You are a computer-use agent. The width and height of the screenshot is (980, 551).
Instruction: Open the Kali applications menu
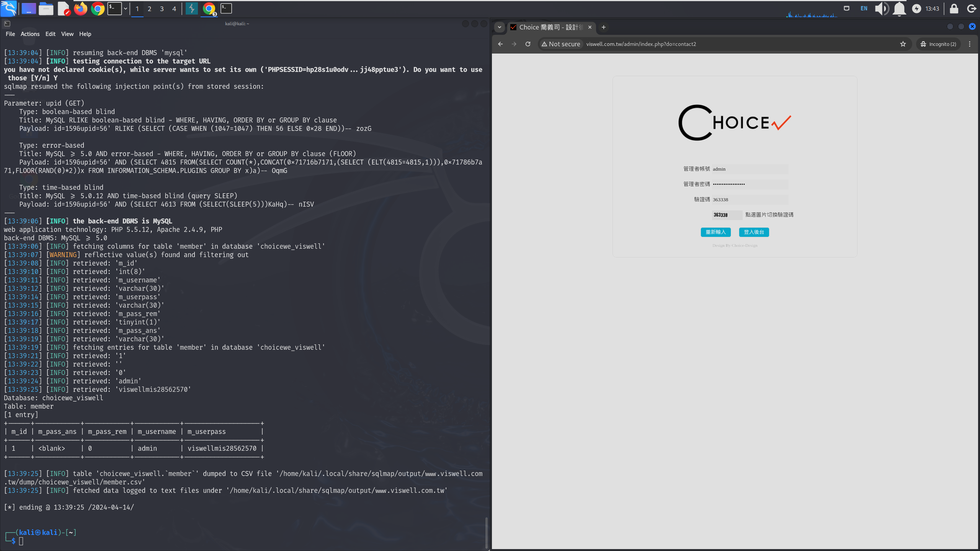pos(8,8)
